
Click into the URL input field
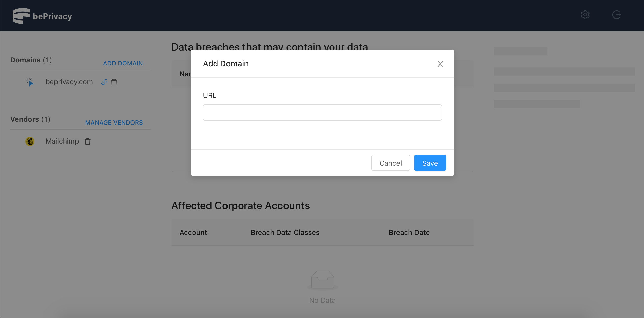pyautogui.click(x=322, y=113)
